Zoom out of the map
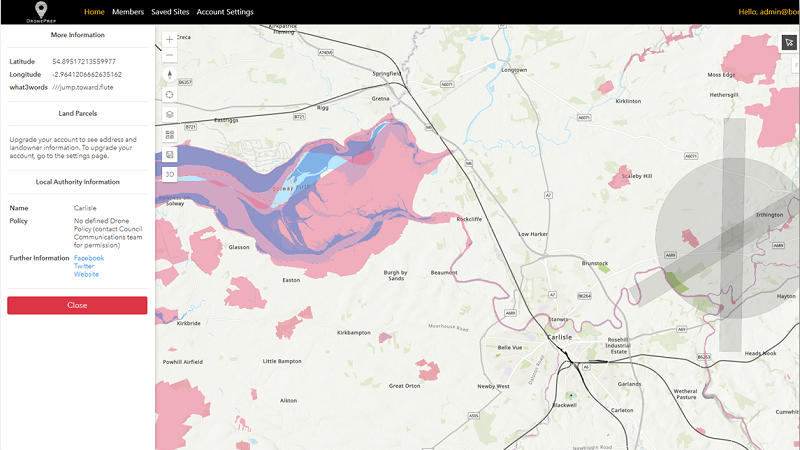The width and height of the screenshot is (800, 450). pos(170,55)
